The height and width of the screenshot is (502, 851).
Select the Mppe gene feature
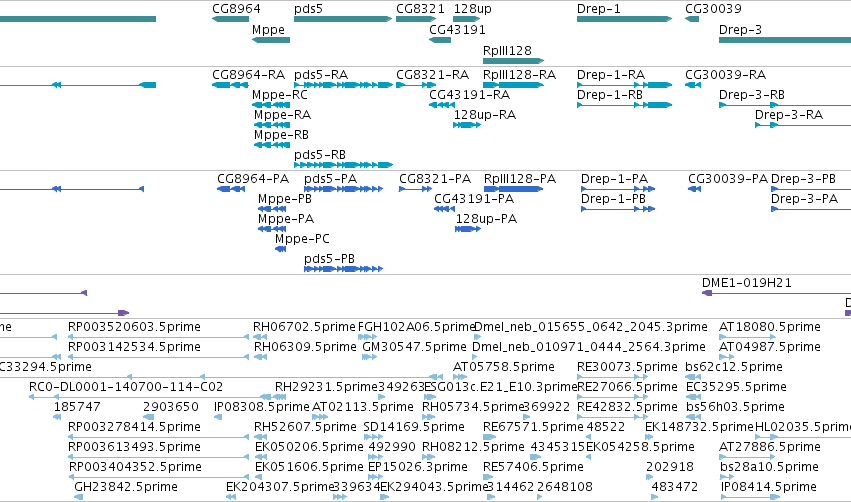[271, 40]
